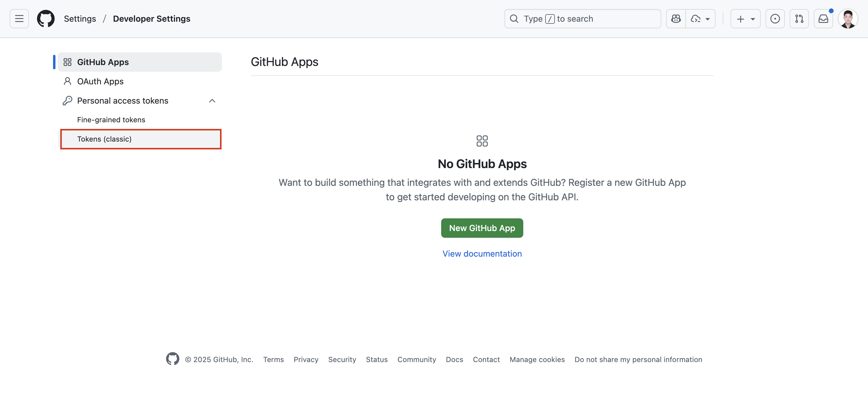Click the Type / to search field
Image resolution: width=868 pixels, height=394 pixels.
582,18
